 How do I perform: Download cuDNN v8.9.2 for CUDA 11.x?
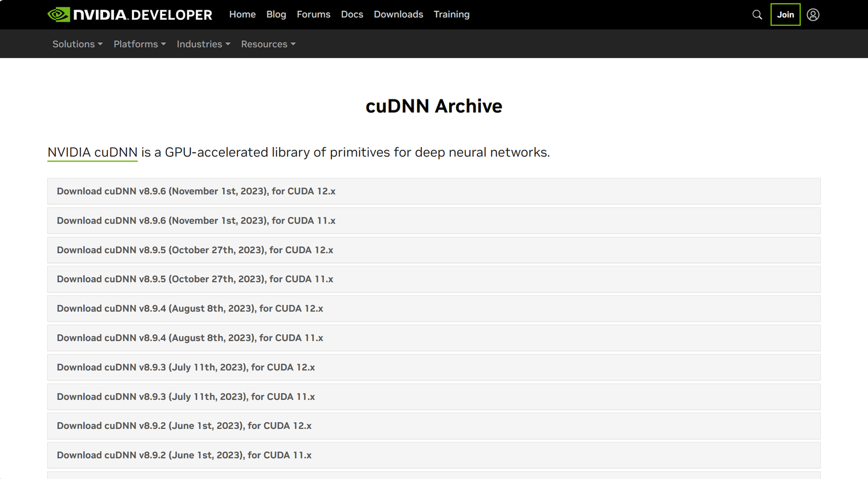pyautogui.click(x=184, y=455)
